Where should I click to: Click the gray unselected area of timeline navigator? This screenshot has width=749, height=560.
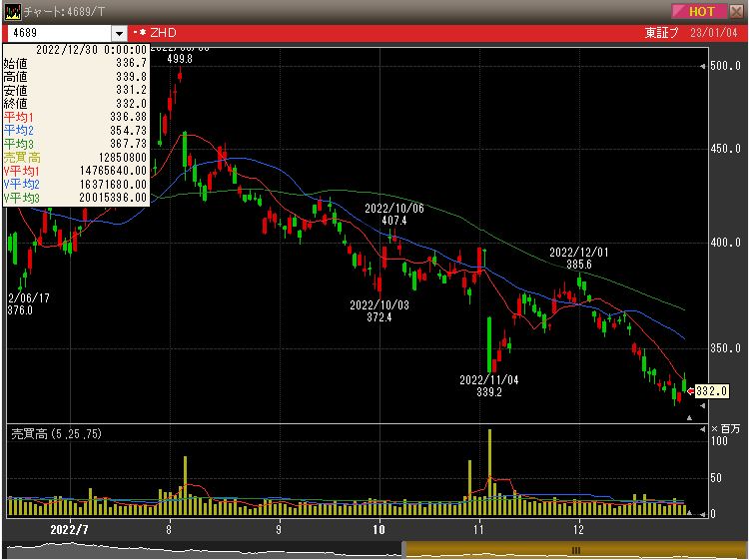pyautogui.click(x=200, y=550)
